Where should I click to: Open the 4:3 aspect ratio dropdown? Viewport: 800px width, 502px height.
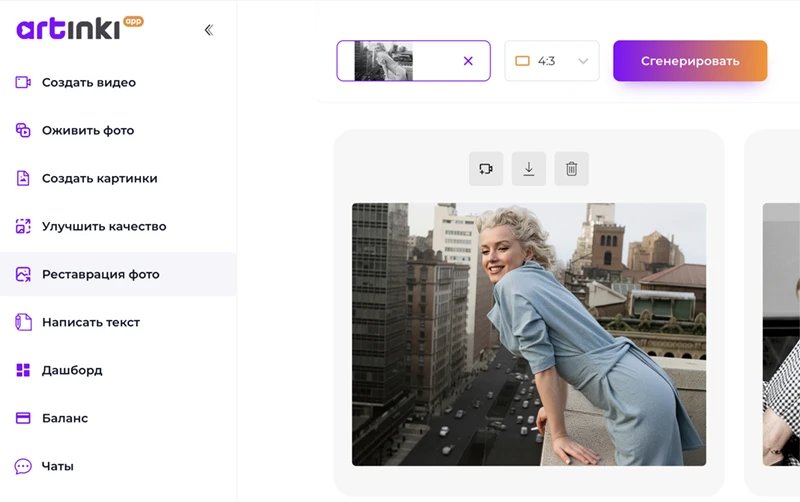(x=552, y=61)
